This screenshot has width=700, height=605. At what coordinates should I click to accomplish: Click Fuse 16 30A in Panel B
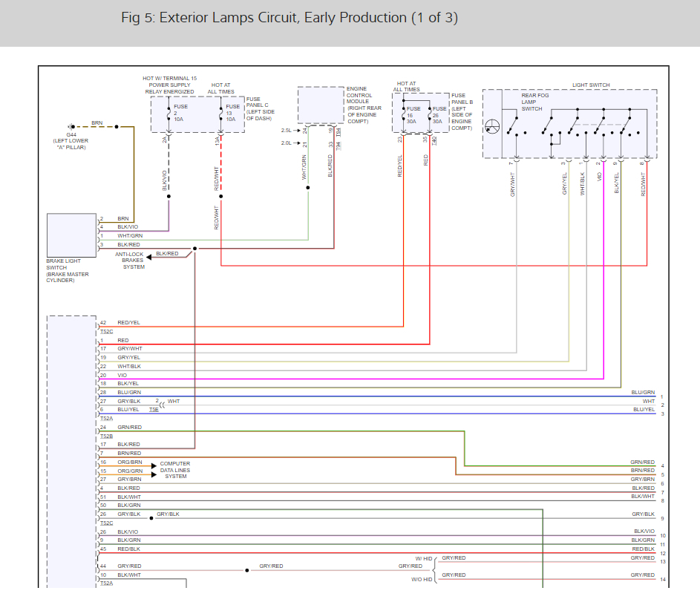pyautogui.click(x=404, y=115)
